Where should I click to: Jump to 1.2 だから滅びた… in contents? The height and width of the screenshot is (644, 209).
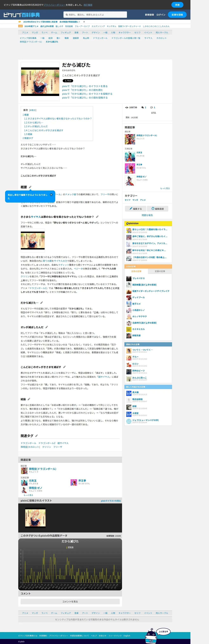pyautogui.click(x=33, y=122)
